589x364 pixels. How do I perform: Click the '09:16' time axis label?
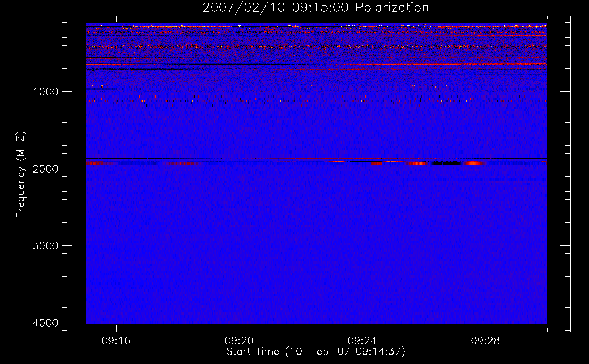click(x=116, y=341)
